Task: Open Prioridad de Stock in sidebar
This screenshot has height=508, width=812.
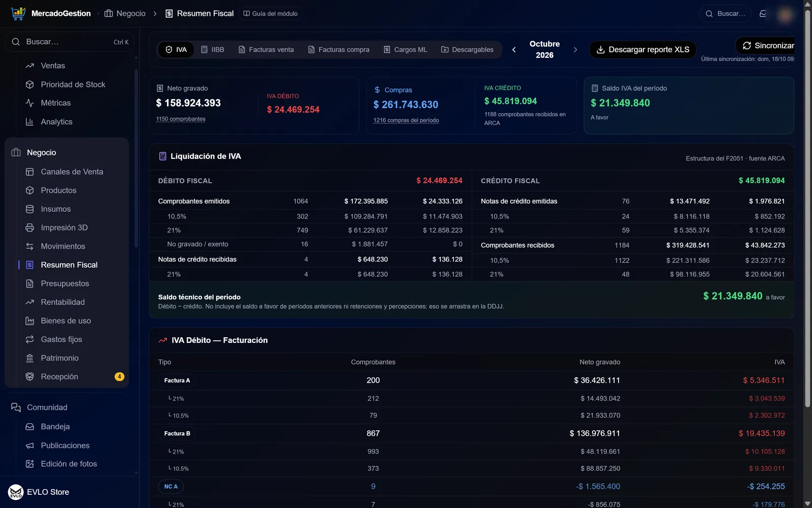Action: coord(73,84)
